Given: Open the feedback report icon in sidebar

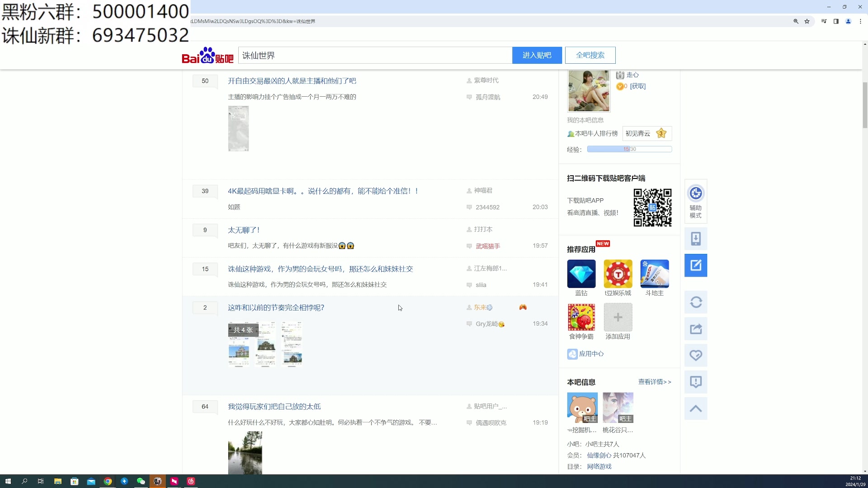Looking at the screenshot, I should tap(695, 382).
